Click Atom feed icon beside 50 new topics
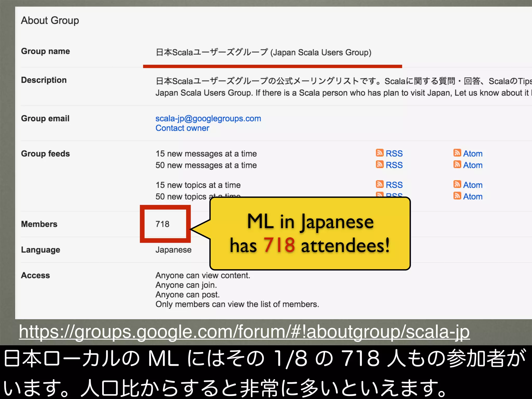This screenshot has height=399, width=532. pos(457,196)
